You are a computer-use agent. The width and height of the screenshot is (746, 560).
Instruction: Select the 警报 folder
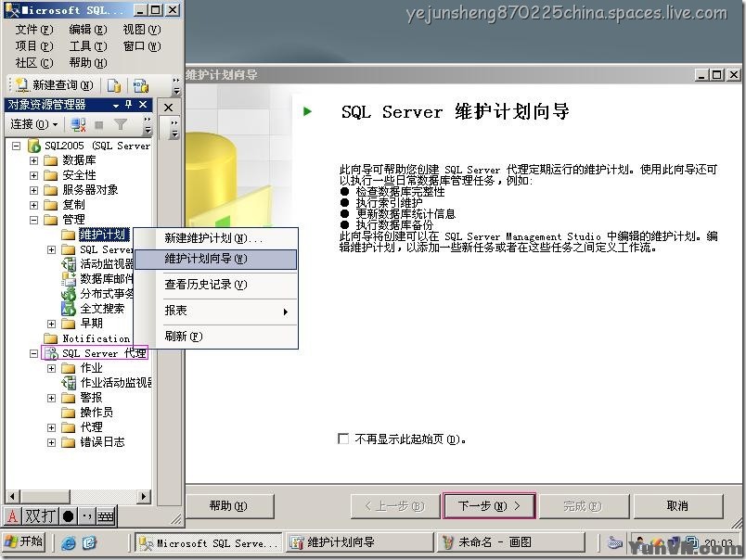[83, 398]
